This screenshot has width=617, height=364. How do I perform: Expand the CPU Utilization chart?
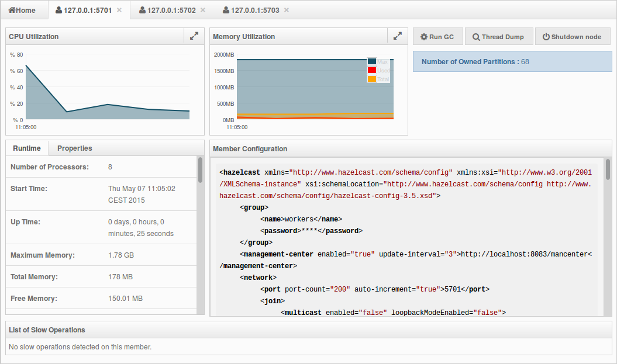point(194,36)
